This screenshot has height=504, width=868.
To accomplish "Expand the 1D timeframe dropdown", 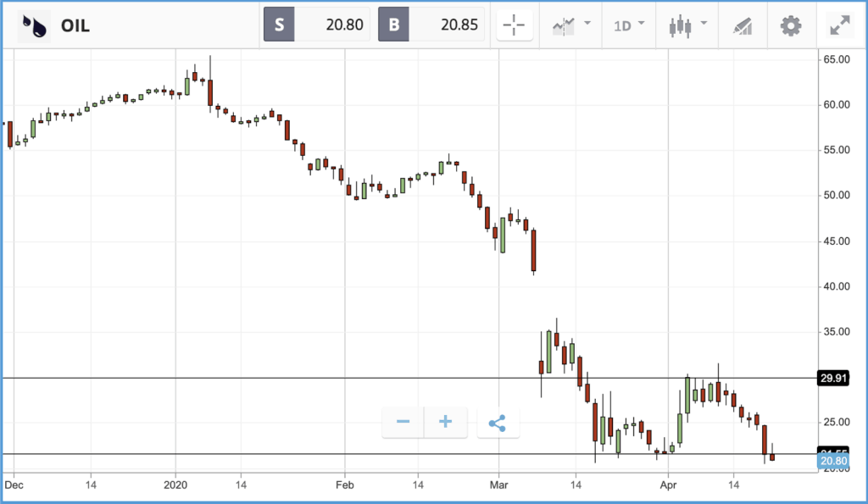I will click(629, 25).
